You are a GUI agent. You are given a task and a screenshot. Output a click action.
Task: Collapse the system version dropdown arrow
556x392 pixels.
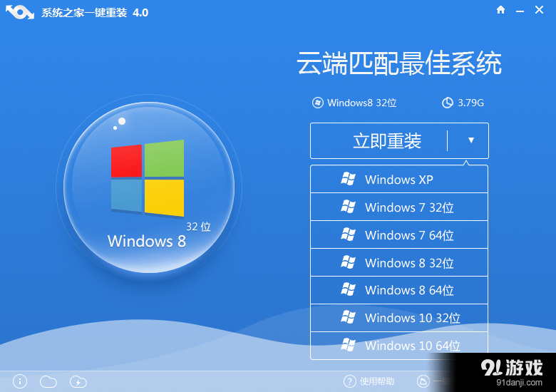point(470,140)
